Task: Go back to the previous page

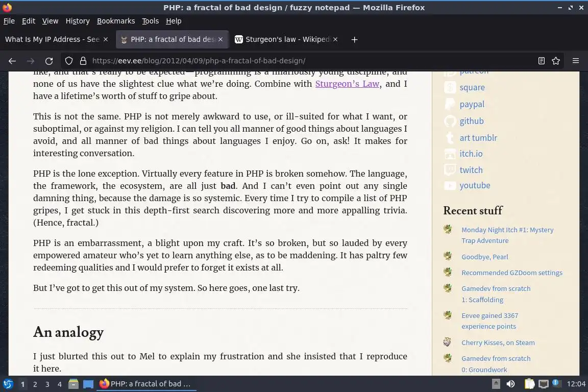Action: click(12, 61)
